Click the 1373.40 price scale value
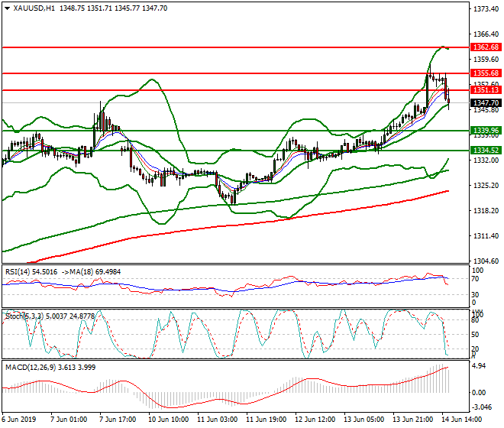The image size is (504, 428). pyautogui.click(x=486, y=9)
